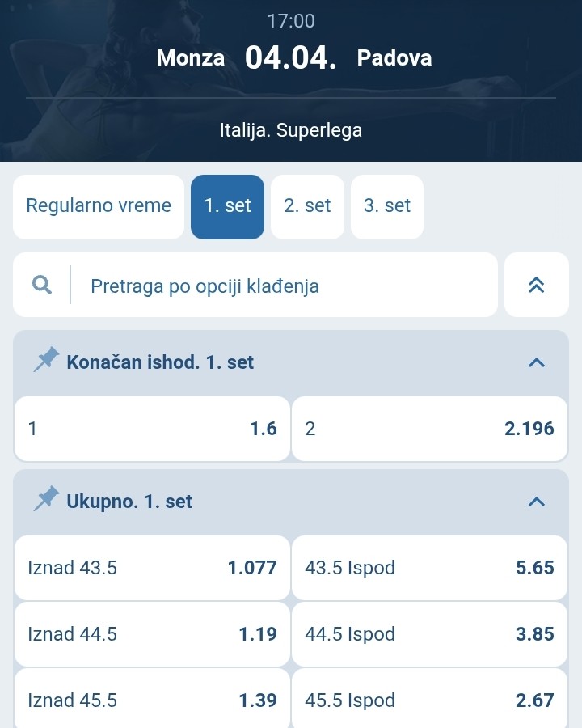Image resolution: width=582 pixels, height=728 pixels.
Task: Open the 2. set tab
Action: (x=307, y=206)
